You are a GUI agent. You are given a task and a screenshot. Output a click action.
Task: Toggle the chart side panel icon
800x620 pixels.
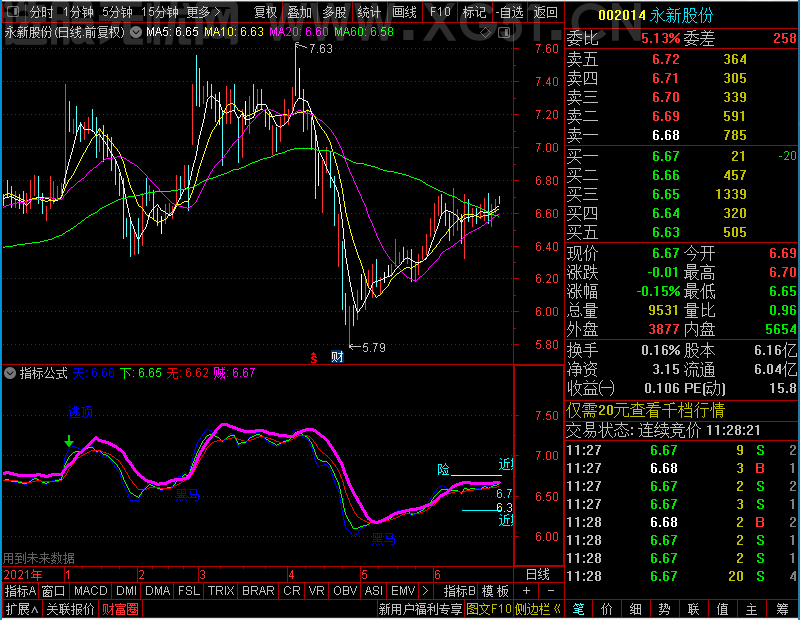click(x=504, y=33)
